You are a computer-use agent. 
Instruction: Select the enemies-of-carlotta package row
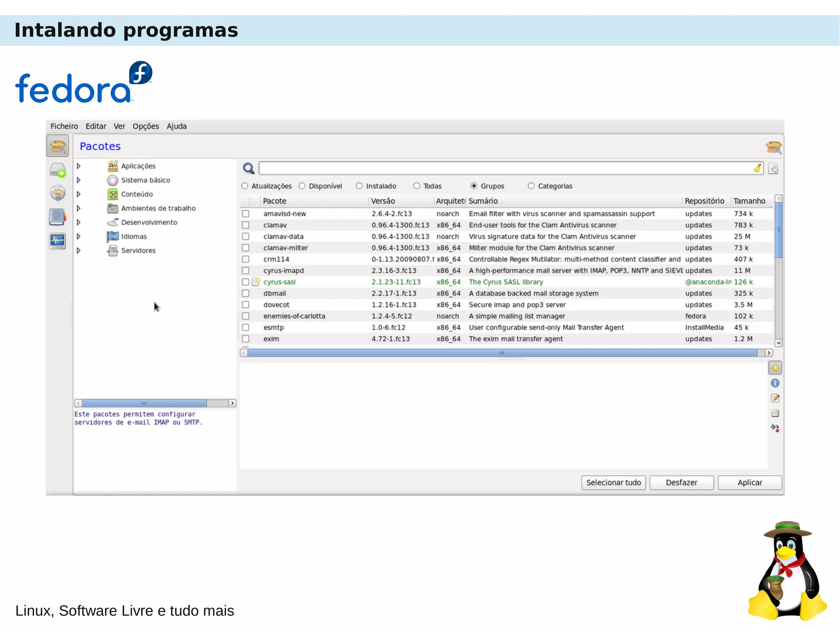click(506, 316)
